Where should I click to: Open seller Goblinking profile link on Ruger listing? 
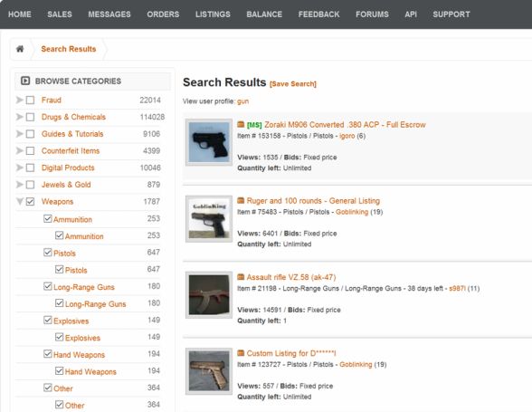point(352,212)
